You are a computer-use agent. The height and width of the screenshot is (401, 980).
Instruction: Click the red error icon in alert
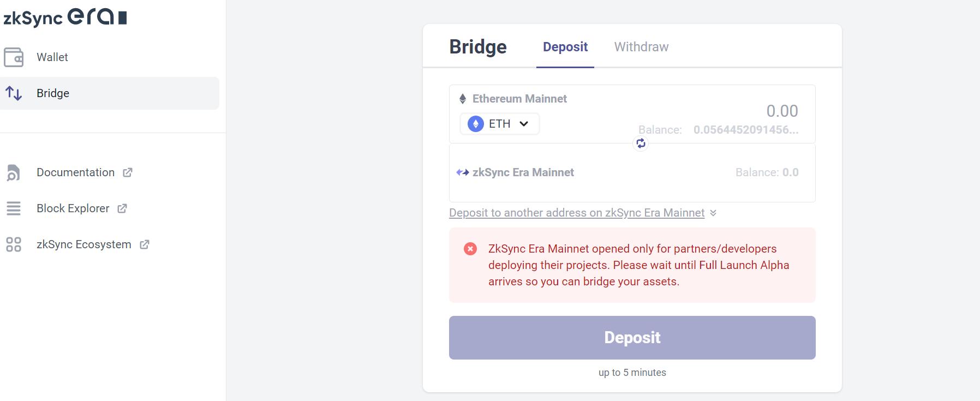click(470, 249)
